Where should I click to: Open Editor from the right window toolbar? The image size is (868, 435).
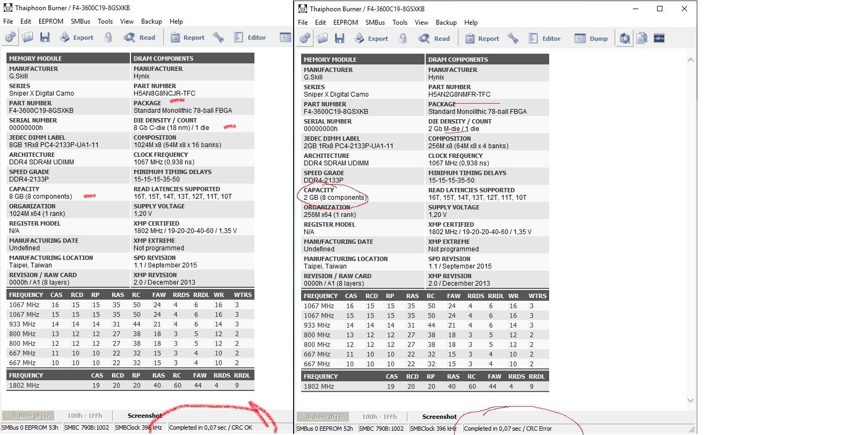pyautogui.click(x=545, y=38)
